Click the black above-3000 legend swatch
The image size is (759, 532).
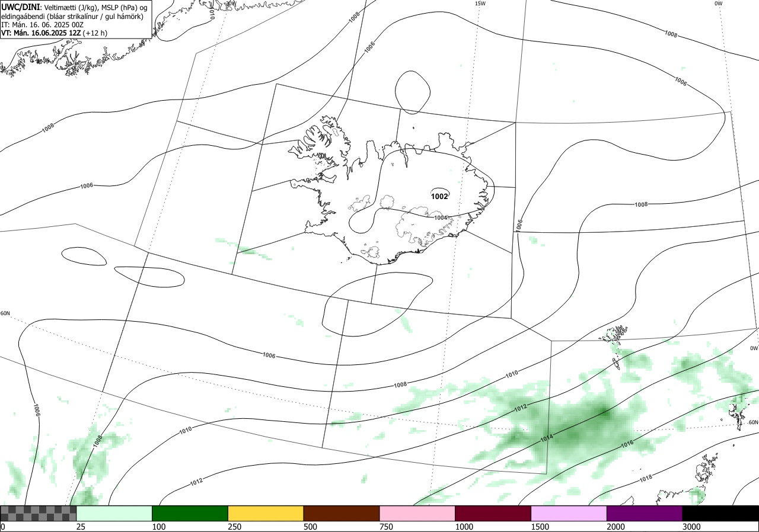pos(720,513)
